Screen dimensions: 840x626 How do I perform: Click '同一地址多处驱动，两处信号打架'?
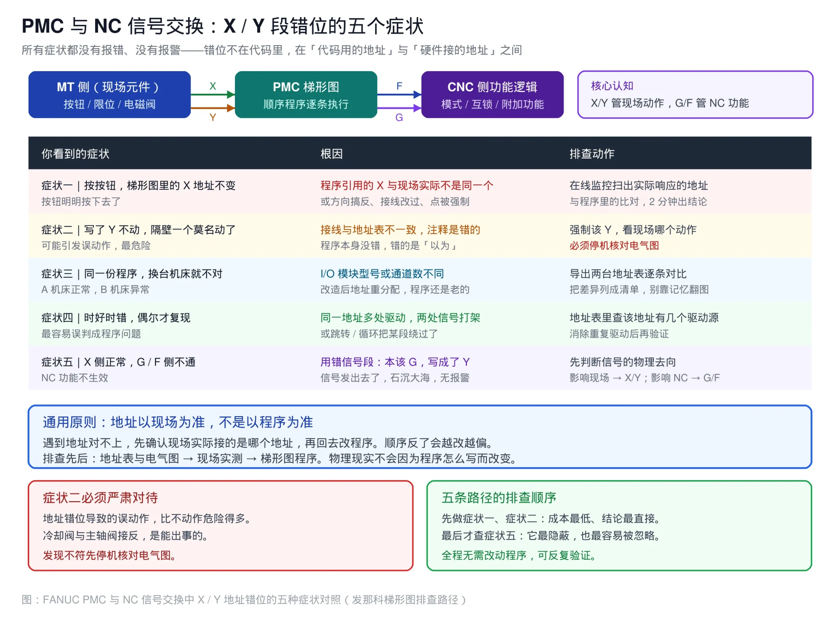coord(400,317)
